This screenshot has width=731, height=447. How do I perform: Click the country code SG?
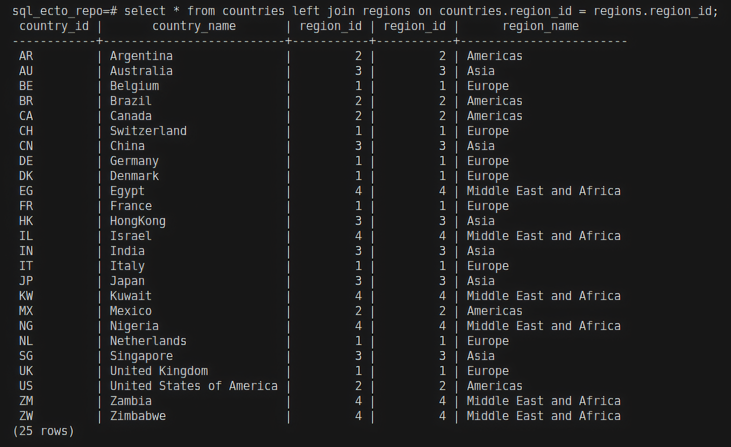pyautogui.click(x=26, y=356)
